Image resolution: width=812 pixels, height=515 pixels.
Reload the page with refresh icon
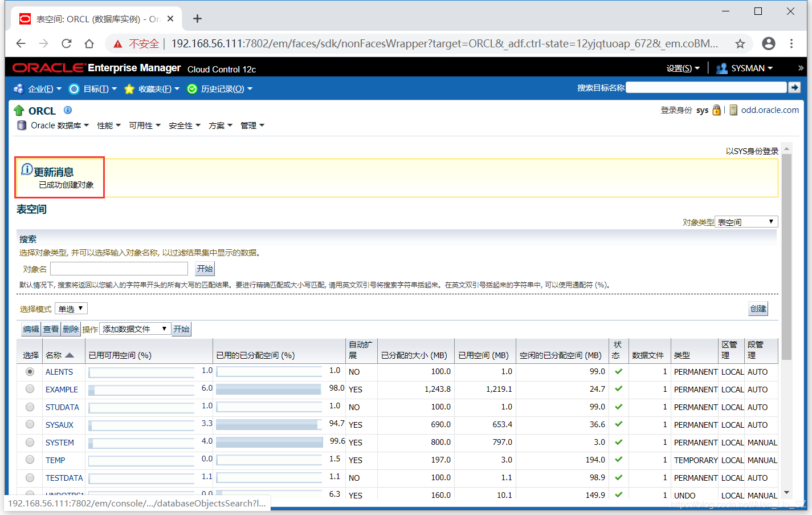(67, 43)
